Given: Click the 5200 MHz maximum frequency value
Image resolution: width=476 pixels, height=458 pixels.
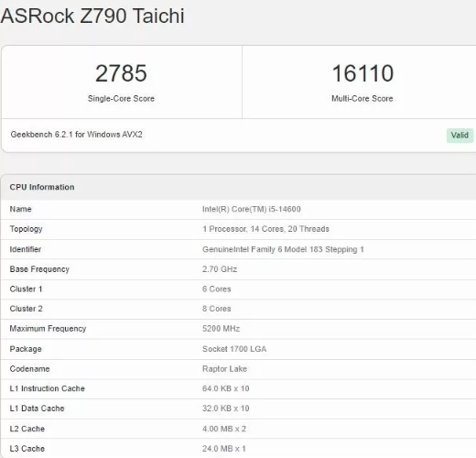Looking at the screenshot, I should click(x=221, y=329).
